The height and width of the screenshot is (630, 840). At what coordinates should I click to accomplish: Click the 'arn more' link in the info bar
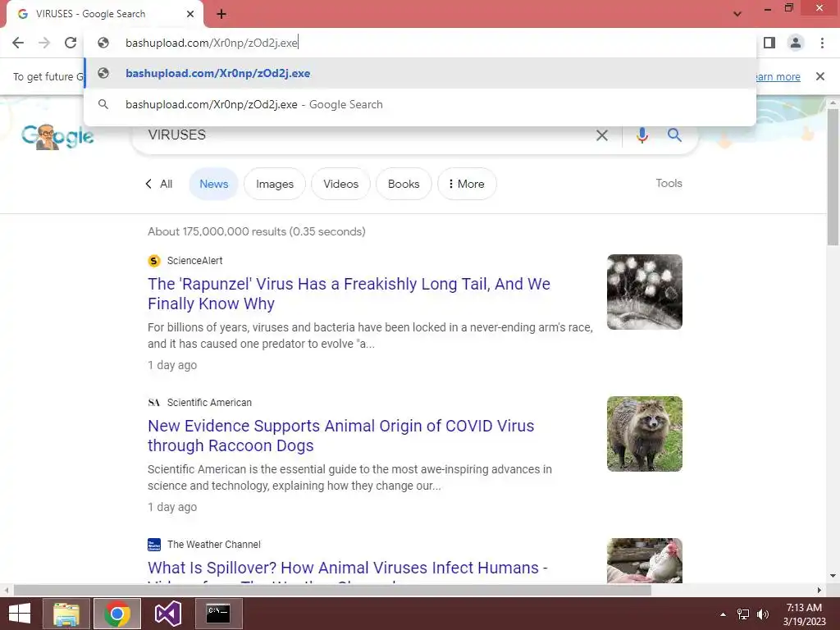[x=778, y=76]
